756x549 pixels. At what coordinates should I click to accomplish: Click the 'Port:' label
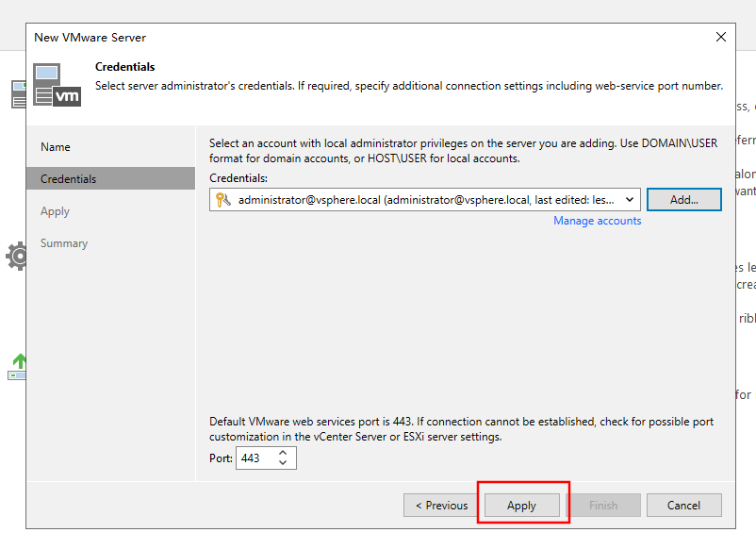click(221, 458)
